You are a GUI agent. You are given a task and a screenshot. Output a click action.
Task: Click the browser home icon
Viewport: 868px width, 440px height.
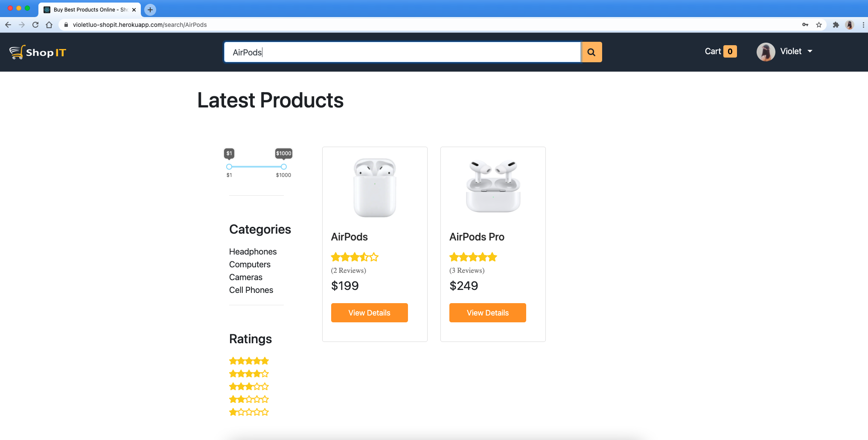(x=49, y=25)
